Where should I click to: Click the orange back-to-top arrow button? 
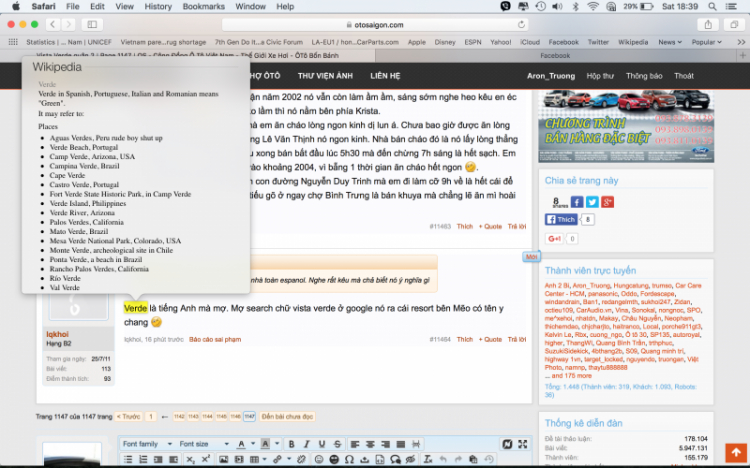coord(736,453)
